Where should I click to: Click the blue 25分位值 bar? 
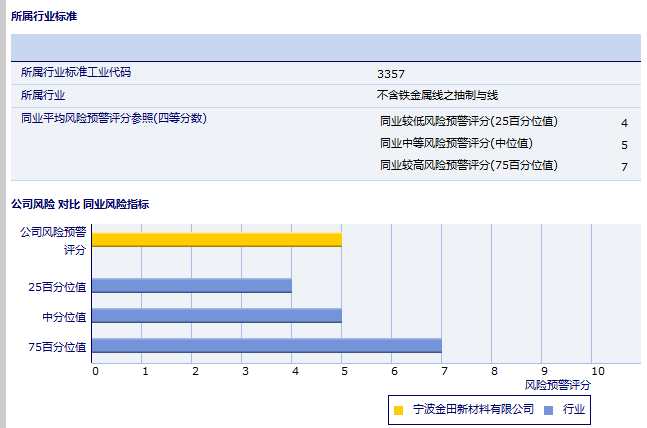click(x=191, y=286)
